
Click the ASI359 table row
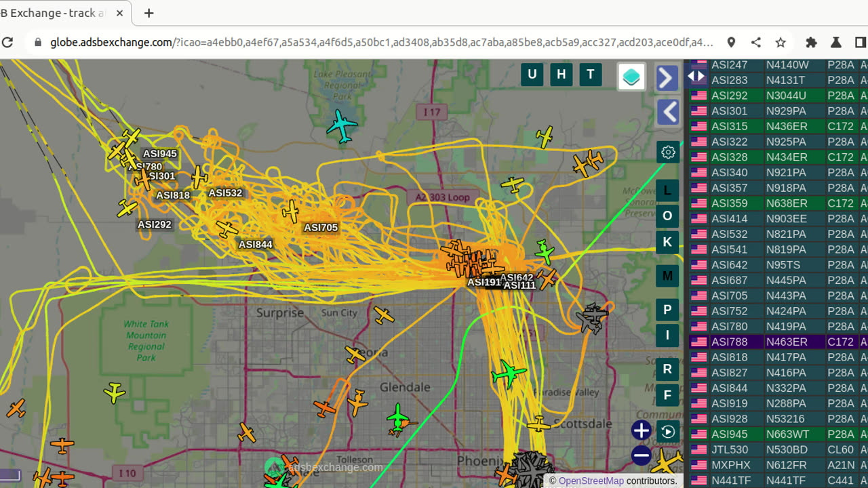778,203
